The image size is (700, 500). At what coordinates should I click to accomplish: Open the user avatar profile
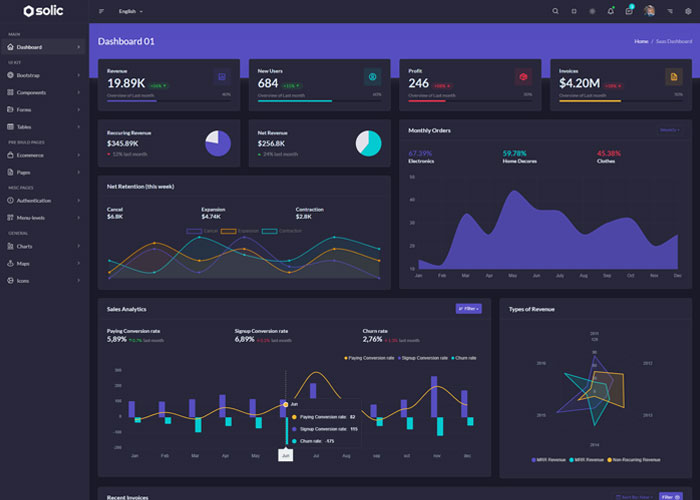[649, 11]
